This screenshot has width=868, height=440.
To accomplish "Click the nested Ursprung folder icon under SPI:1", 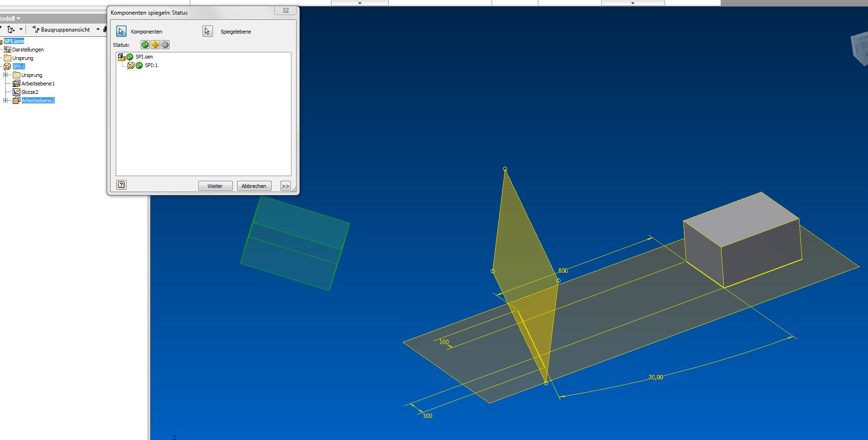I will click(x=17, y=75).
